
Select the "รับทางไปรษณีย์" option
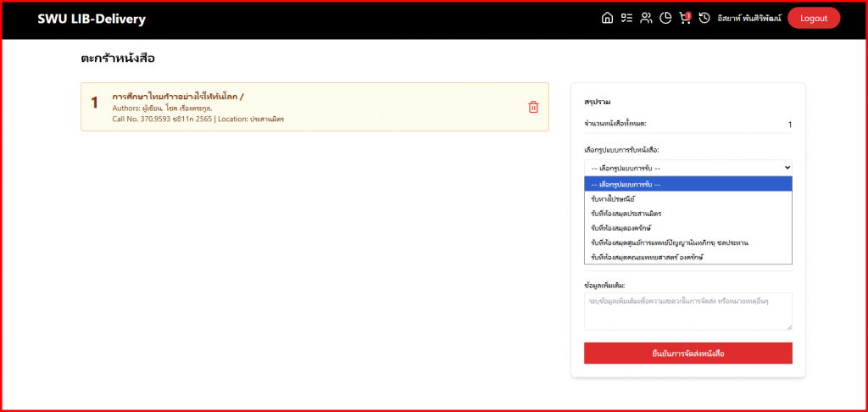tap(612, 198)
